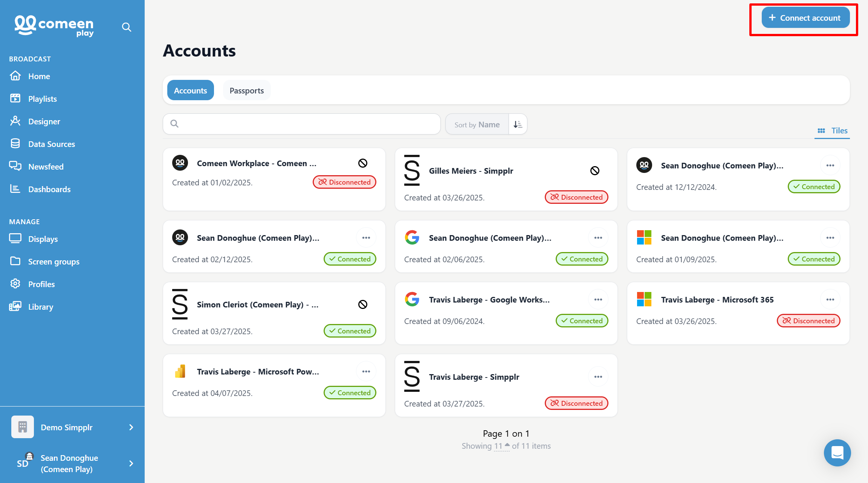Image resolution: width=868 pixels, height=483 pixels.
Task: Click Google logo on Travis Laberge card
Action: pos(412,299)
